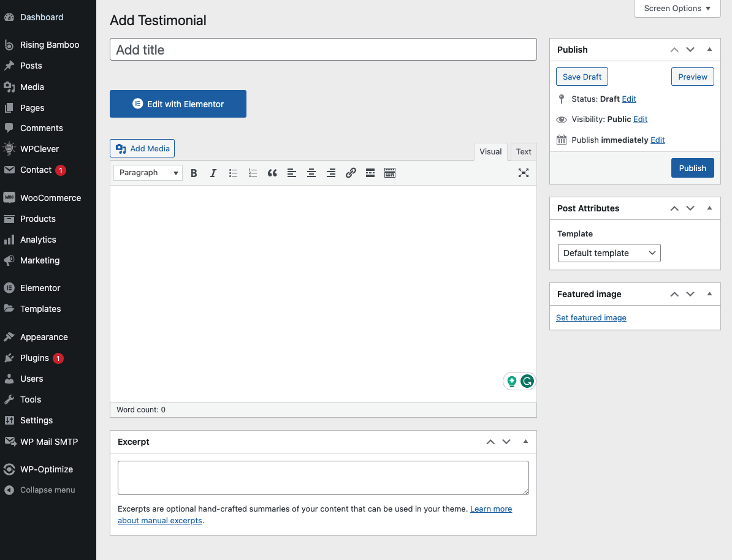Insert a numbered list

click(253, 173)
